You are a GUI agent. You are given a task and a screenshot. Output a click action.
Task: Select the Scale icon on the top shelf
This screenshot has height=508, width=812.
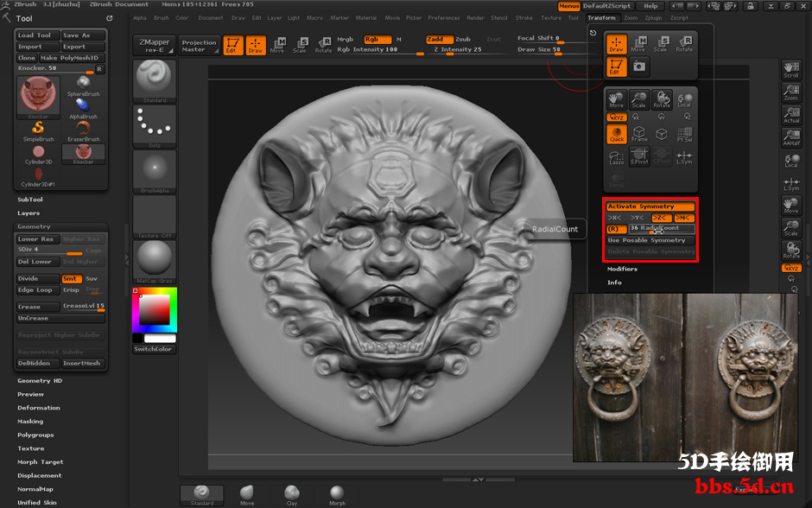pyautogui.click(x=300, y=45)
